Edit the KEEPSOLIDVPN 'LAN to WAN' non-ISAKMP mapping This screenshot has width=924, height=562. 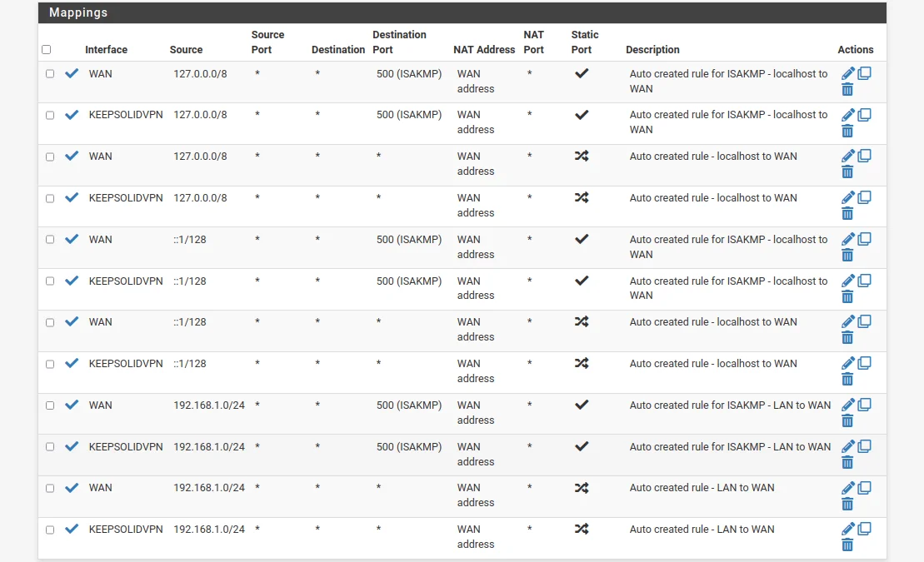coord(848,529)
